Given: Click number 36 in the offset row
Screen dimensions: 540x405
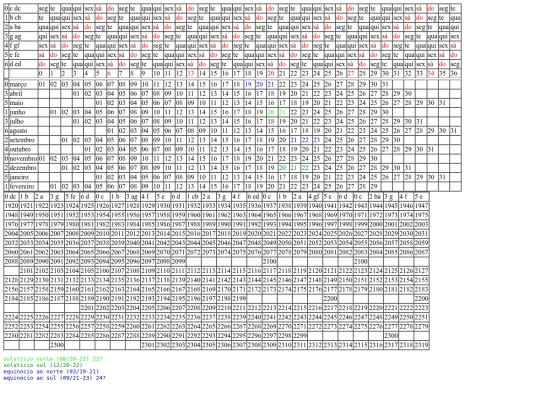Looking at the screenshot, I should pos(454,73).
